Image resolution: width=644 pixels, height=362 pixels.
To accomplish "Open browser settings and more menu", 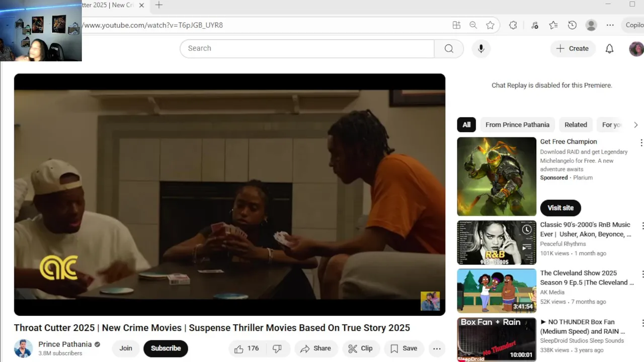I will [610, 25].
